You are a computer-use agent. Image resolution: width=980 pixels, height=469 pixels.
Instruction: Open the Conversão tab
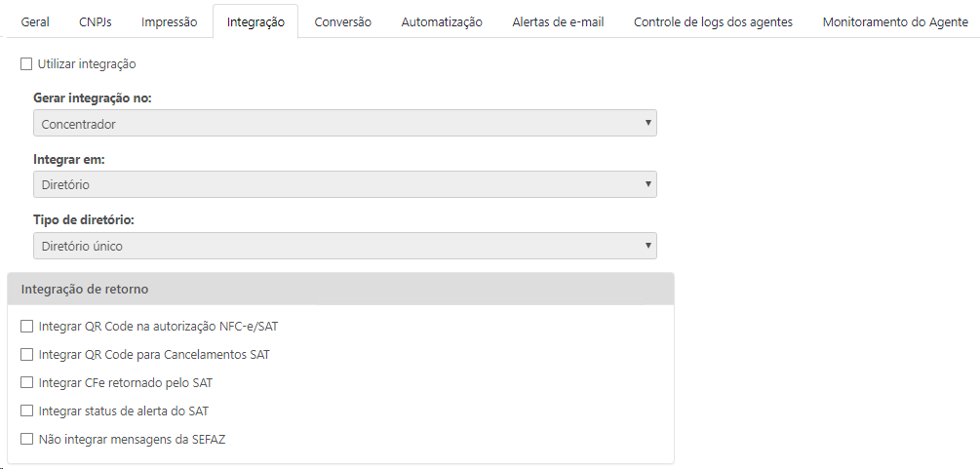tap(342, 21)
